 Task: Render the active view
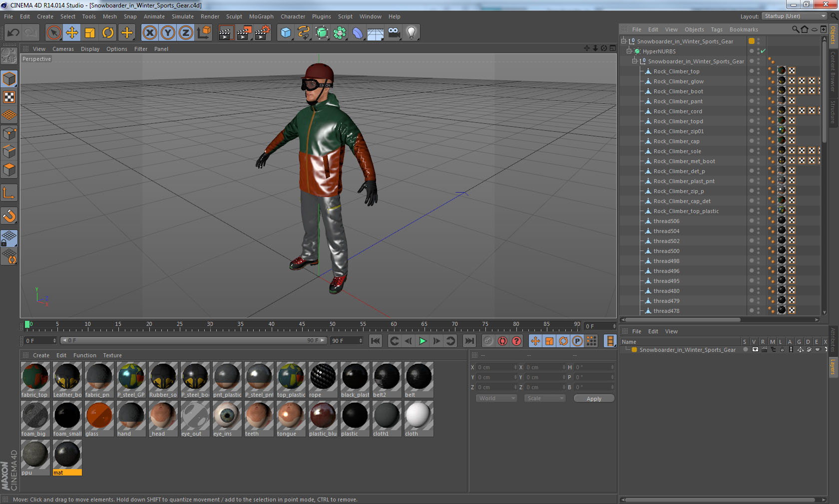pyautogui.click(x=226, y=33)
